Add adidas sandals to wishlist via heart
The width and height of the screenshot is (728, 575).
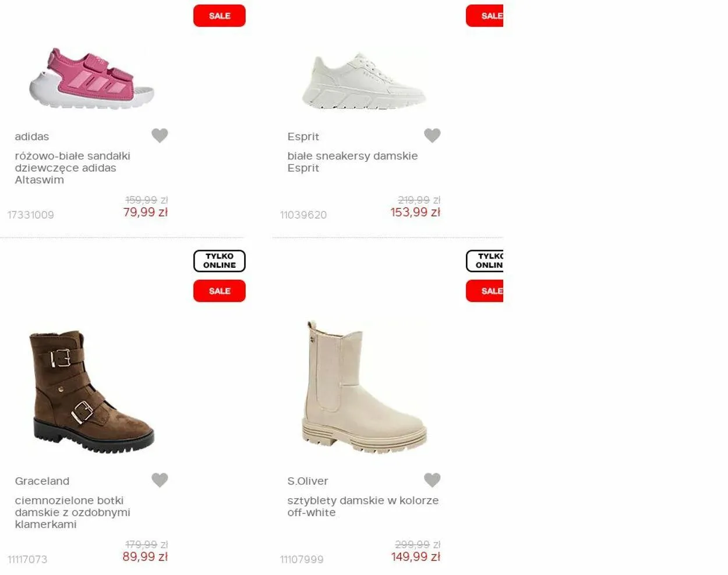click(x=160, y=136)
